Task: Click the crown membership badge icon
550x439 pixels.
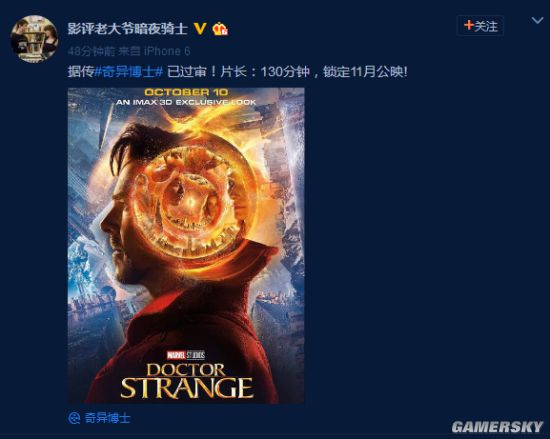Action: click(220, 29)
